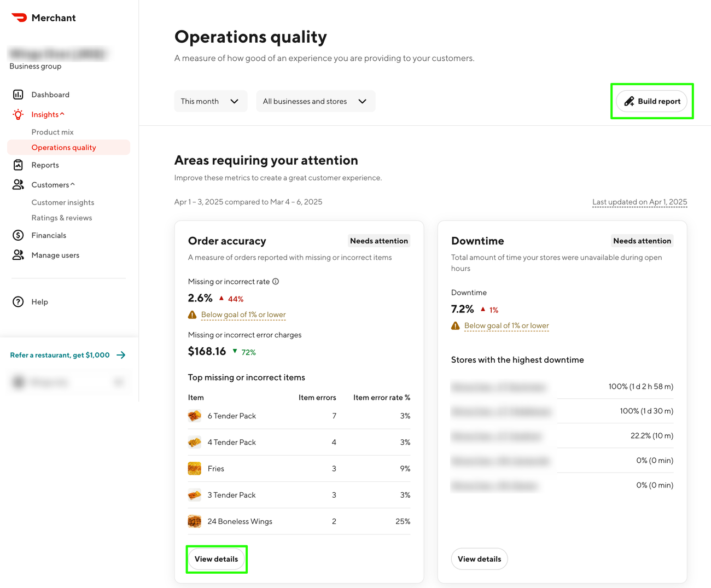This screenshot has width=711, height=588.
Task: Collapse the Customers menu section
Action: [x=73, y=184]
